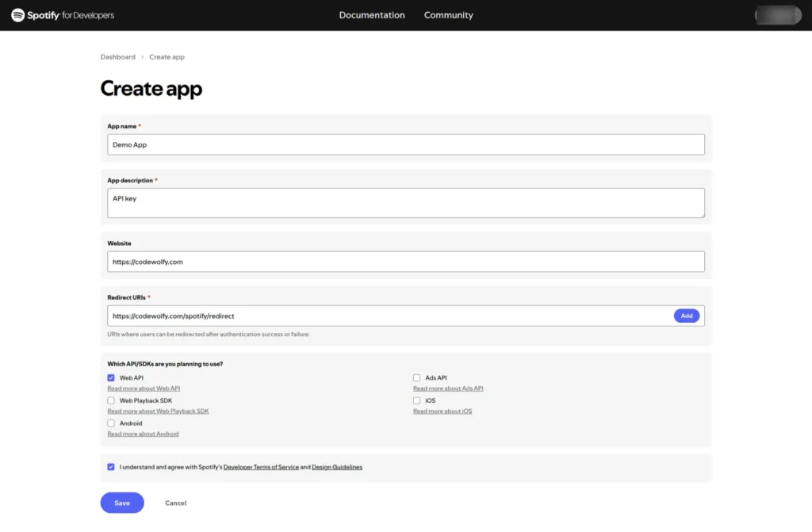Enable the Ads API checkbox
The width and height of the screenshot is (812, 532).
point(416,377)
